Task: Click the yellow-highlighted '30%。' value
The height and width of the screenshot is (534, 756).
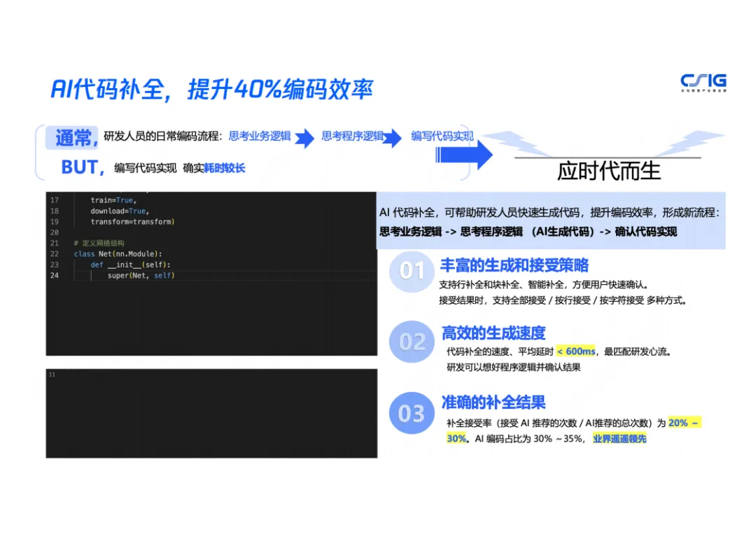Action: (x=457, y=439)
